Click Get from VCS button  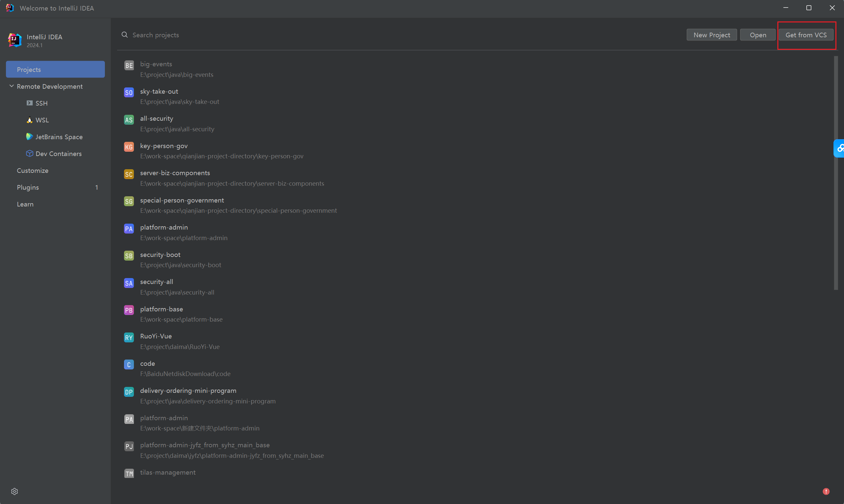coord(806,35)
